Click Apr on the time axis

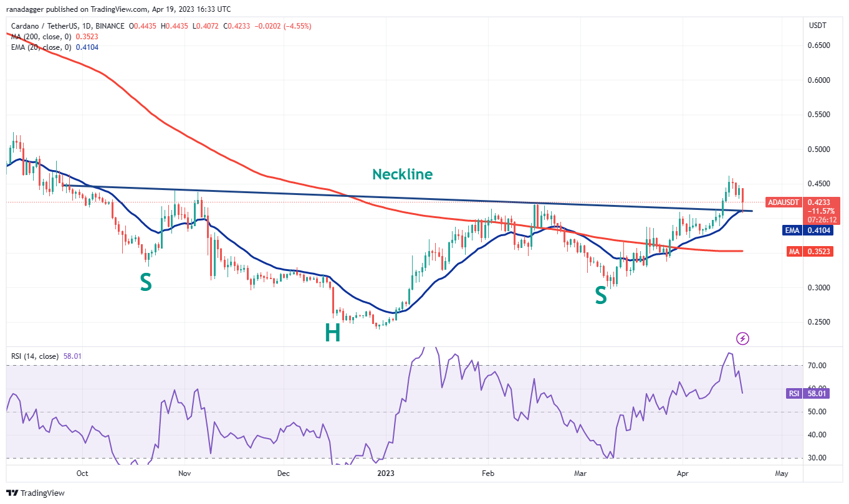point(683,473)
